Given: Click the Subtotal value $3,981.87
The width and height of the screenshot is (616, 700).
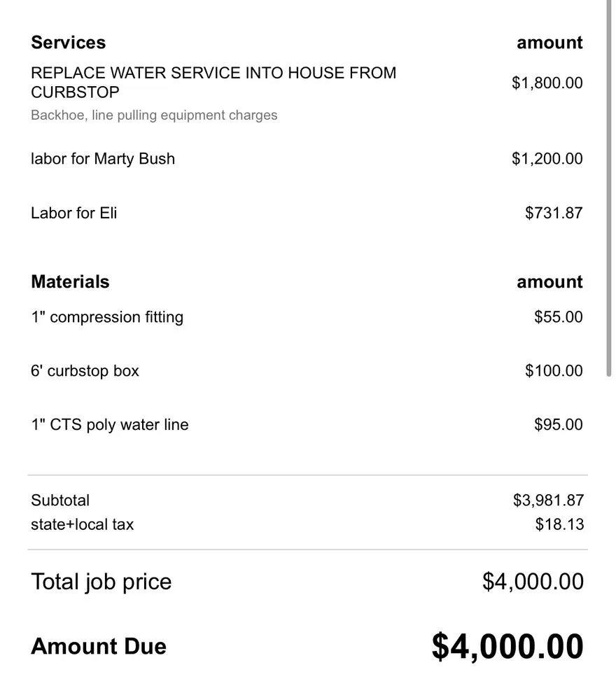Looking at the screenshot, I should tap(548, 500).
